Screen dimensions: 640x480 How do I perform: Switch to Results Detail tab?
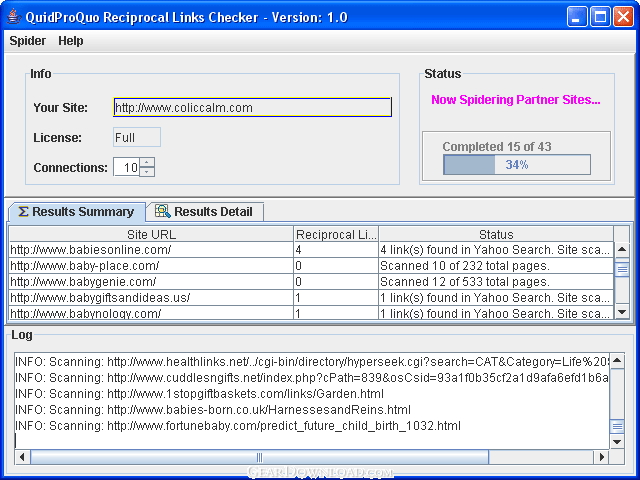pyautogui.click(x=205, y=212)
